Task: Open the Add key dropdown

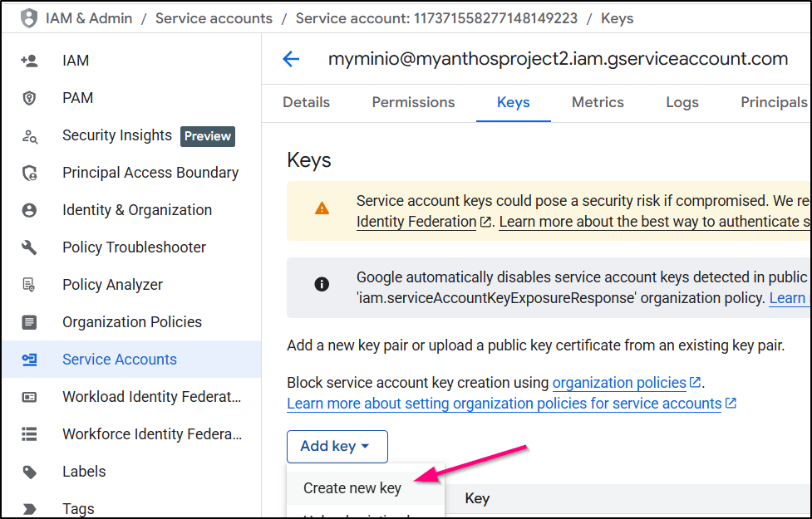Action: click(337, 447)
